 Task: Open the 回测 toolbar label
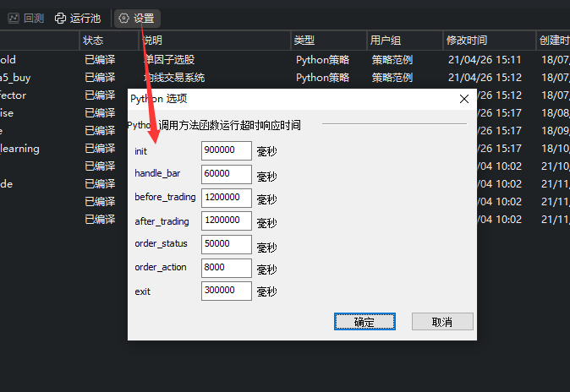click(34, 19)
